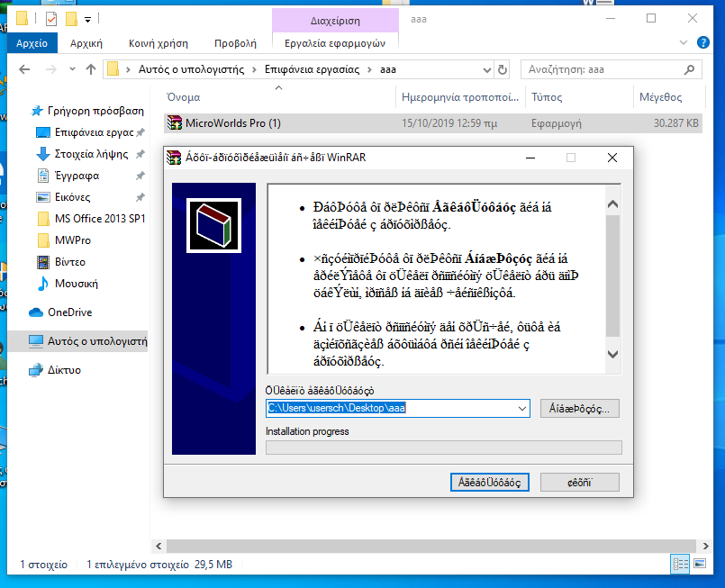Sort by Ημερομηνία τροποποίησης column header
This screenshot has height=588, width=725.
[x=460, y=97]
